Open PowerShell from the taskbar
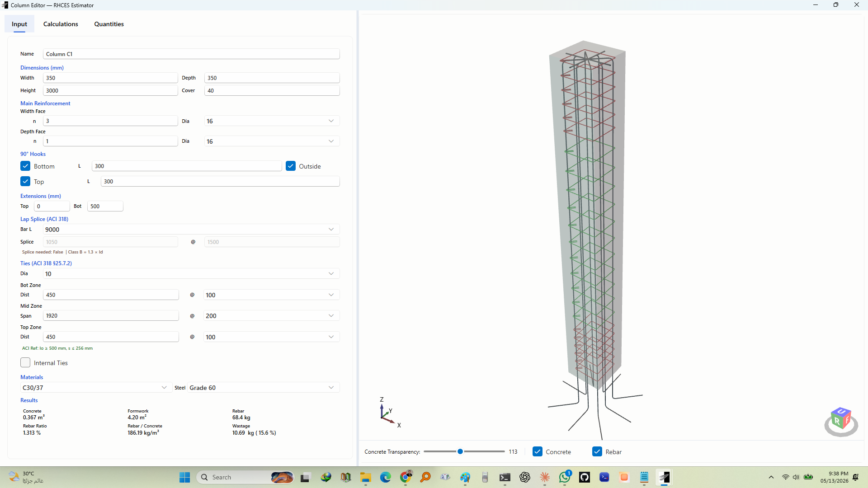This screenshot has height=488, width=868. 604,477
